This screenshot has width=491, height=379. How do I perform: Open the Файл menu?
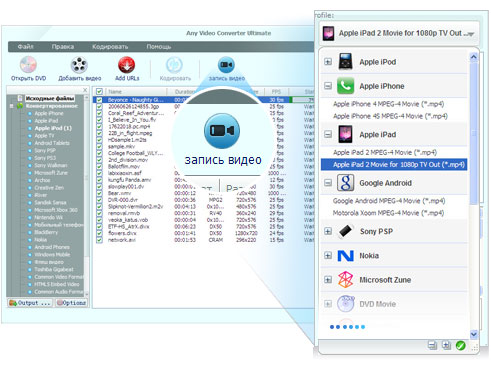(x=26, y=47)
